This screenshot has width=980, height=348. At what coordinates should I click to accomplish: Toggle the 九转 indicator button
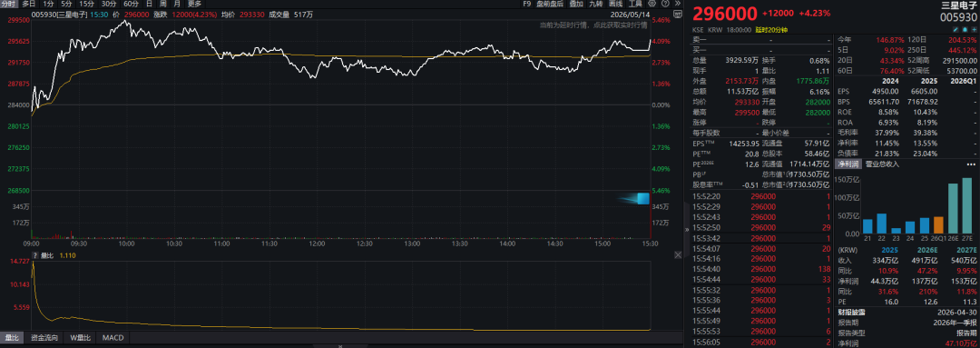[x=595, y=3]
